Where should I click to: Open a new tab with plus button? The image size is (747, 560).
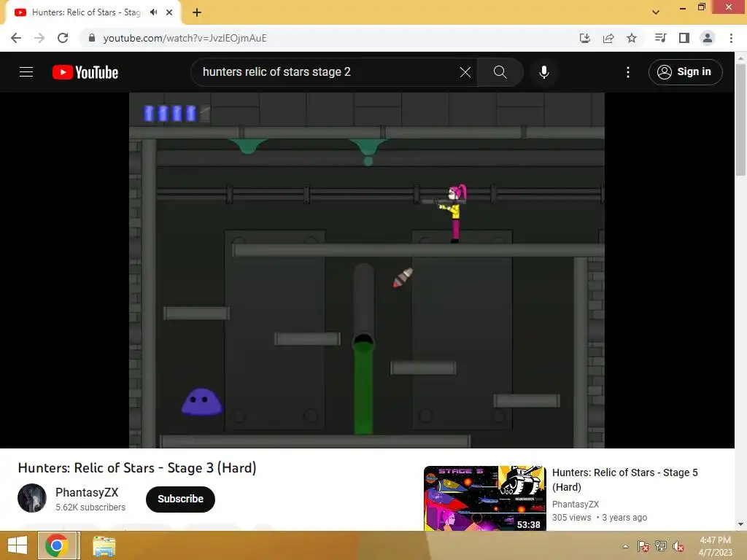point(197,12)
